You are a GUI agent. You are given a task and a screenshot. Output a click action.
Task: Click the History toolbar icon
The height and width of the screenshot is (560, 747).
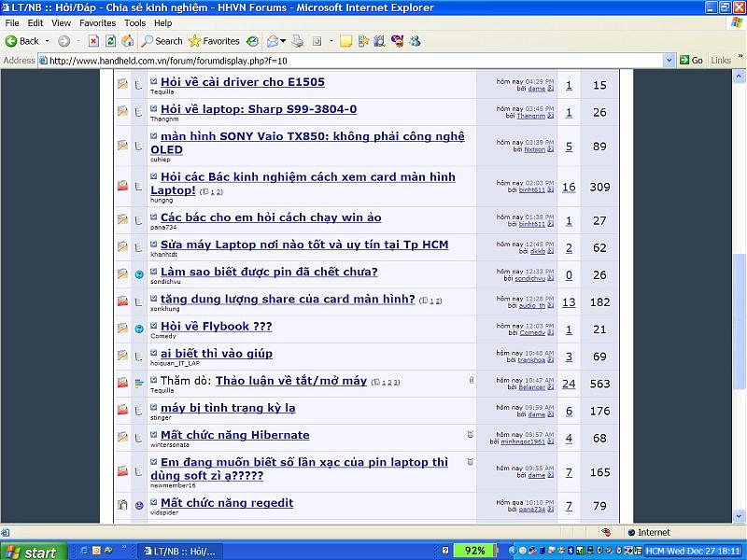click(252, 41)
